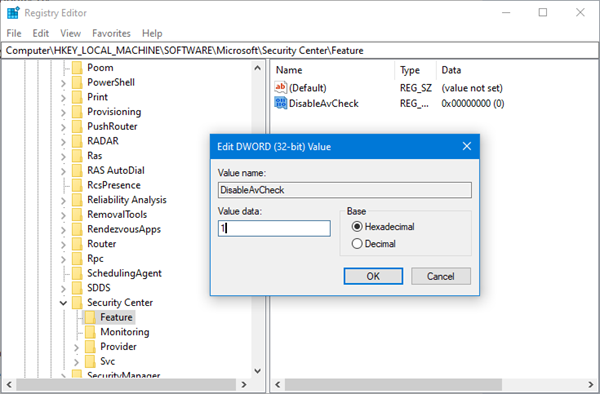Click the RendezvousApps folder icon
The image size is (600, 394).
coord(77,229)
